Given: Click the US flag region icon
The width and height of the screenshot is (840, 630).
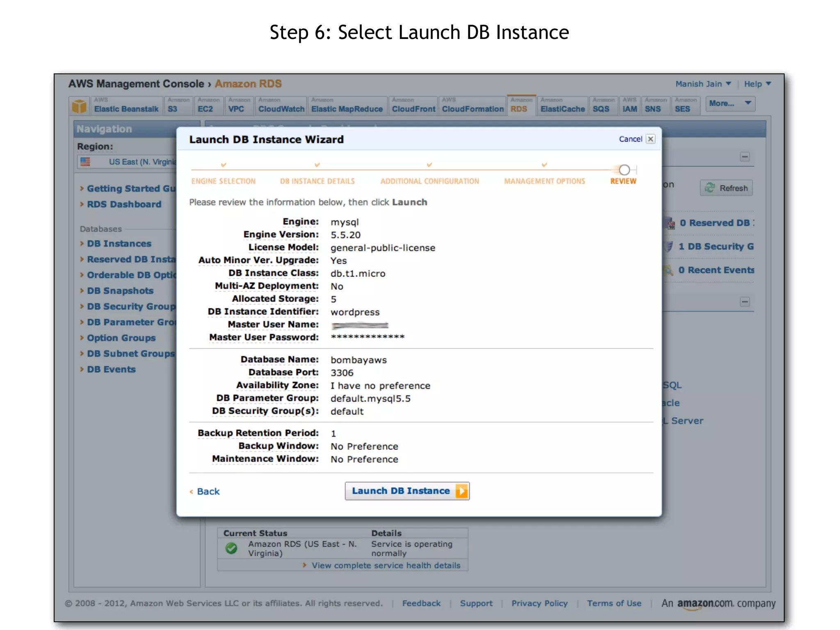Looking at the screenshot, I should (85, 162).
